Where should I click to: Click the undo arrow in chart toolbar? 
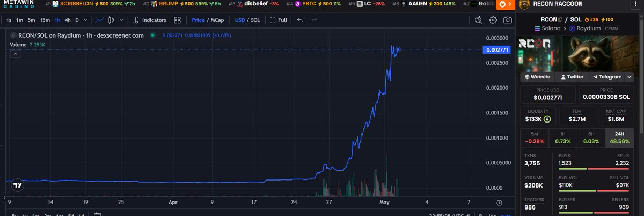pos(299,20)
